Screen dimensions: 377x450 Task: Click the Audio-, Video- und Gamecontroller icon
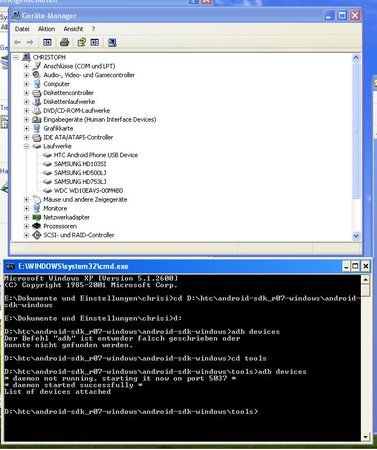click(x=37, y=75)
